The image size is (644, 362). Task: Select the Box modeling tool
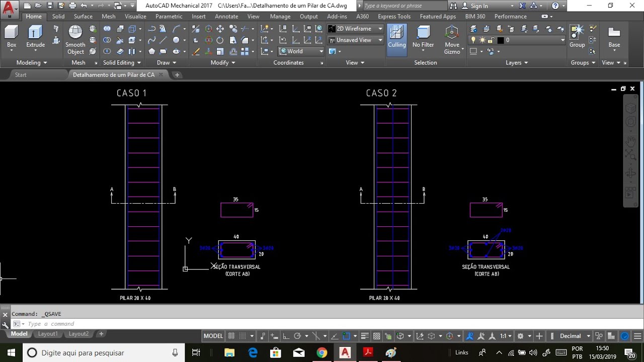(x=12, y=37)
